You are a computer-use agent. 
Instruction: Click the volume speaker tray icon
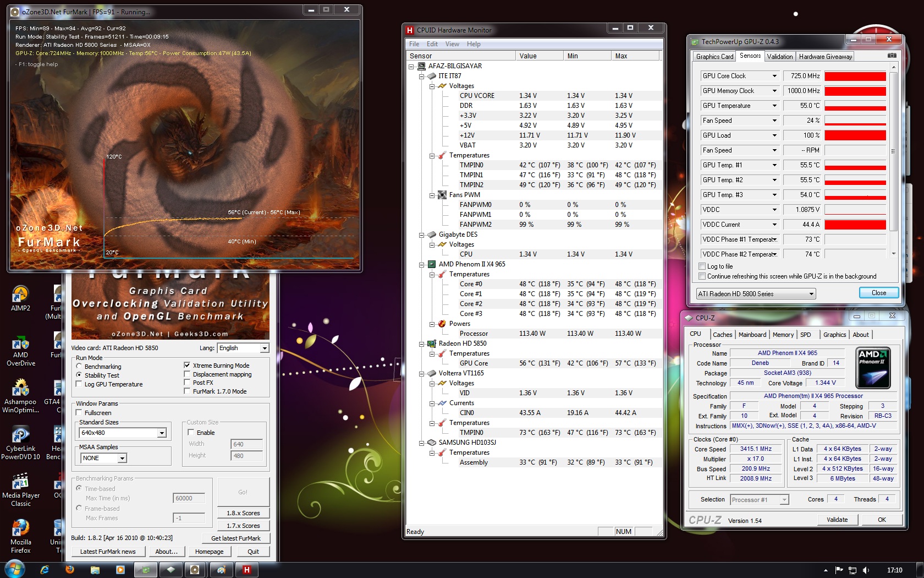(x=866, y=570)
